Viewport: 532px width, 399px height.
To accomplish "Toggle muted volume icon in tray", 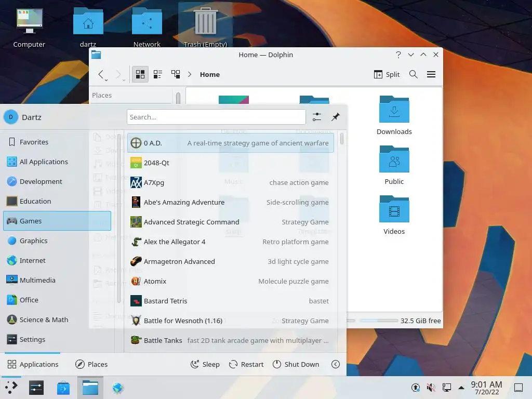I will pos(431,387).
